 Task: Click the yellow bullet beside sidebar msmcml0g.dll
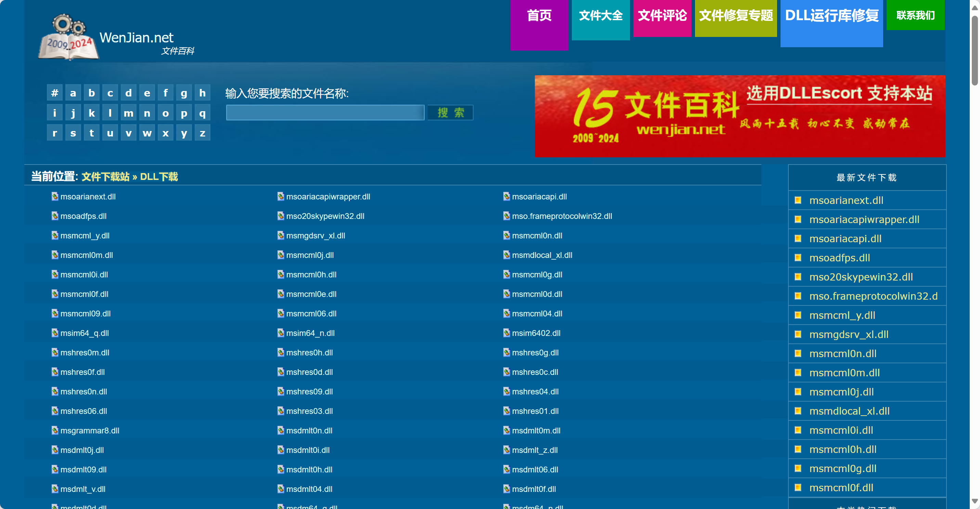coord(798,468)
